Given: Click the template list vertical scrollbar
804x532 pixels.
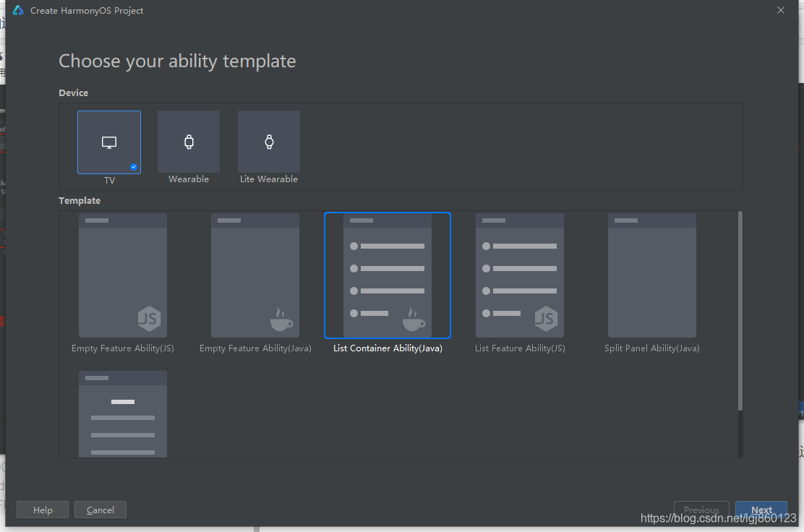Looking at the screenshot, I should point(740,311).
